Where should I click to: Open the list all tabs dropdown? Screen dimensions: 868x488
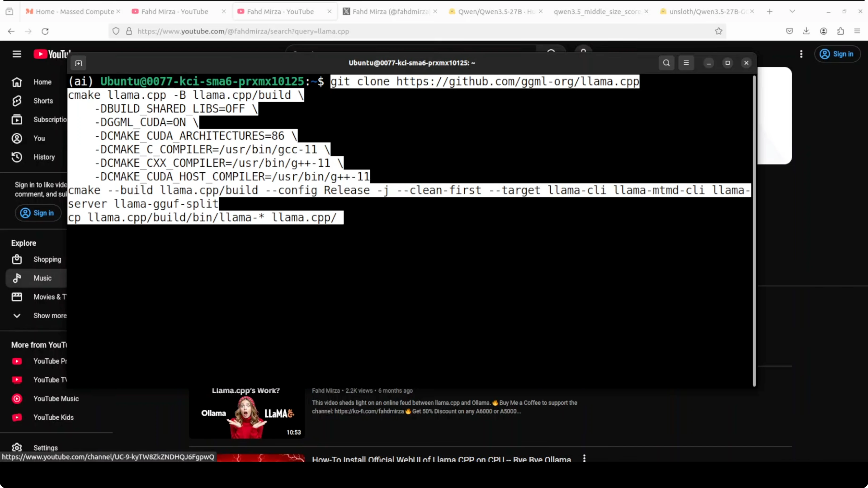pyautogui.click(x=792, y=12)
